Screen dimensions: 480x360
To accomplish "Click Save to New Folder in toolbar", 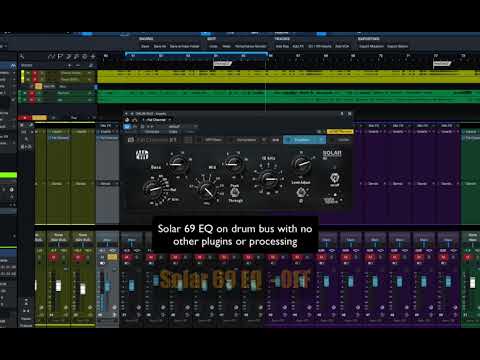I will coord(185,46).
